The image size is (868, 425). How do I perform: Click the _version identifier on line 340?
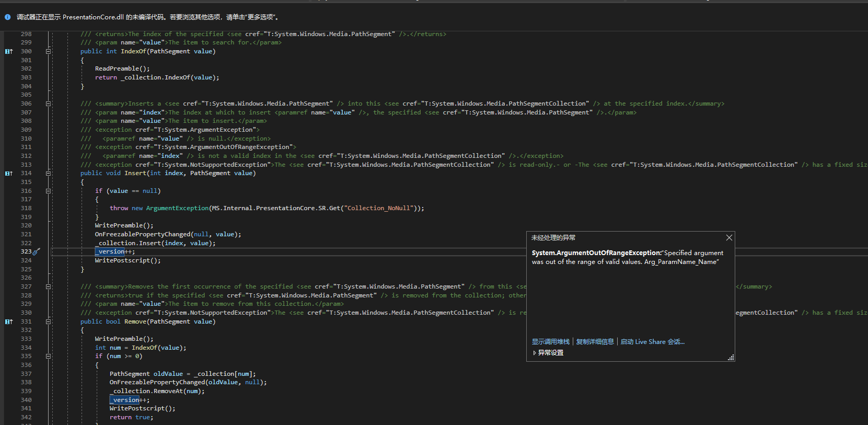[x=124, y=400]
